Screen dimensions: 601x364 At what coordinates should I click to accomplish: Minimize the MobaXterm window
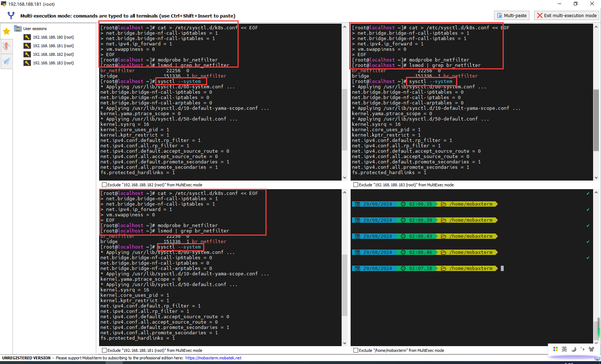(560, 4)
